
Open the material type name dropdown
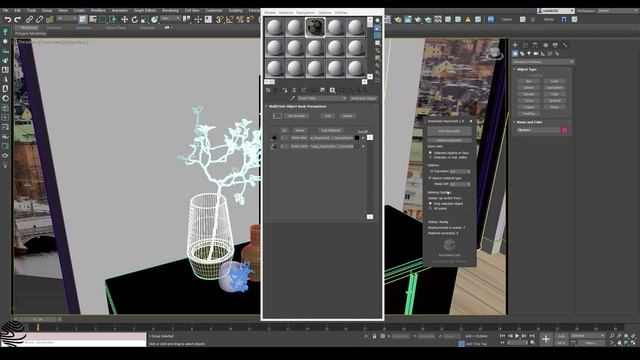[322, 98]
